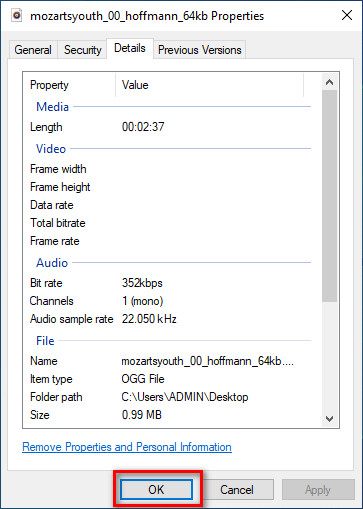Viewport: 363px width, 509px height.
Task: Open the Previous Versions tab
Action: (200, 50)
